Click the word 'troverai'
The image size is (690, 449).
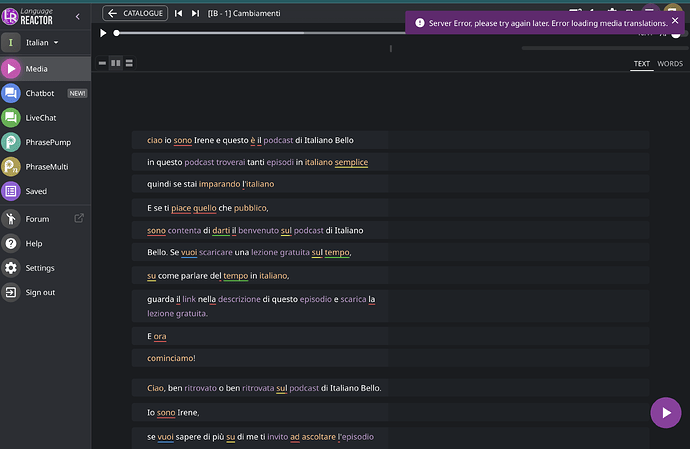coord(230,162)
